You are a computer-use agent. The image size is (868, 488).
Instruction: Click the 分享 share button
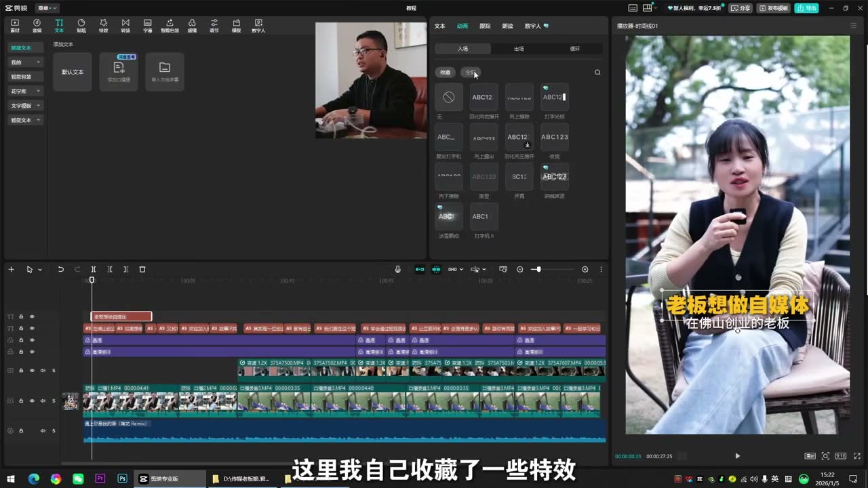[741, 8]
